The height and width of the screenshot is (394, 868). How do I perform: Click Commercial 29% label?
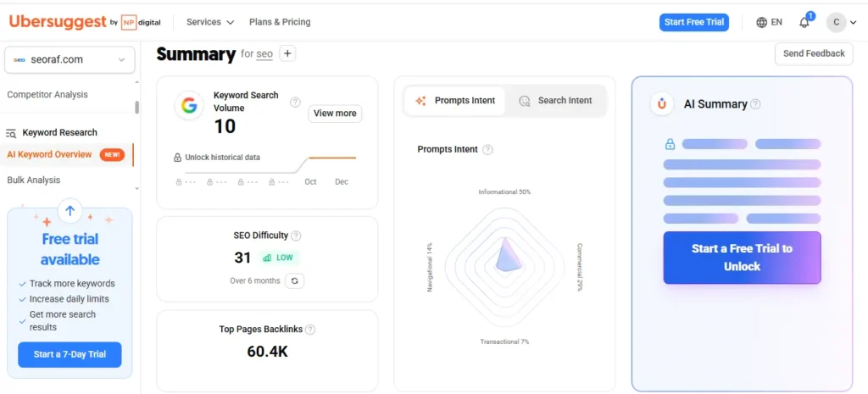pos(580,267)
